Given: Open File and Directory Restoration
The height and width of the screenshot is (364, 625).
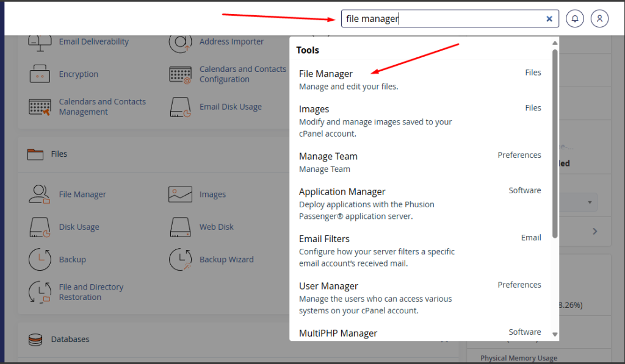Looking at the screenshot, I should (90, 291).
